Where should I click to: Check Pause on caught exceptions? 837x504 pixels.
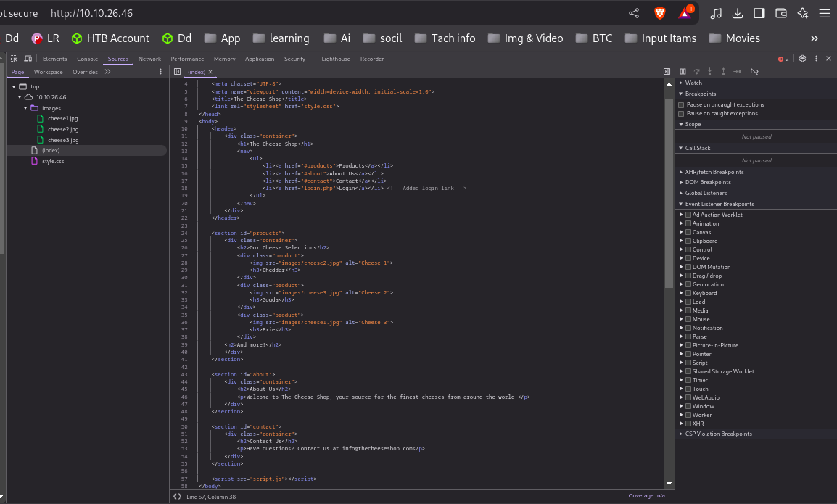pos(681,114)
